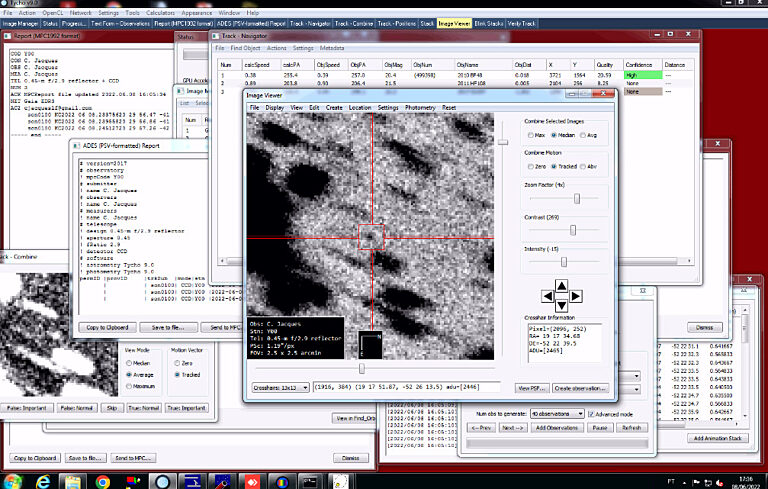The width and height of the screenshot is (768, 489).
Task: Launch Internet Explorer from taskbar
Action: point(43,482)
